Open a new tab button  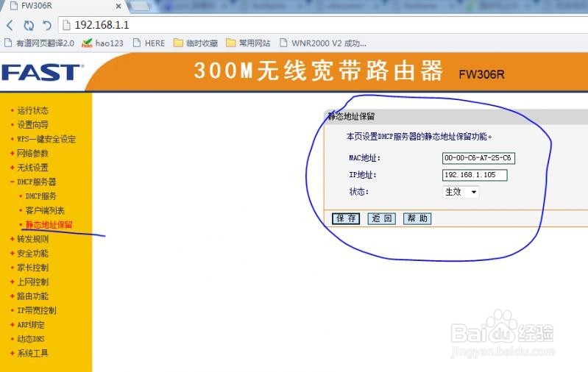tap(139, 6)
